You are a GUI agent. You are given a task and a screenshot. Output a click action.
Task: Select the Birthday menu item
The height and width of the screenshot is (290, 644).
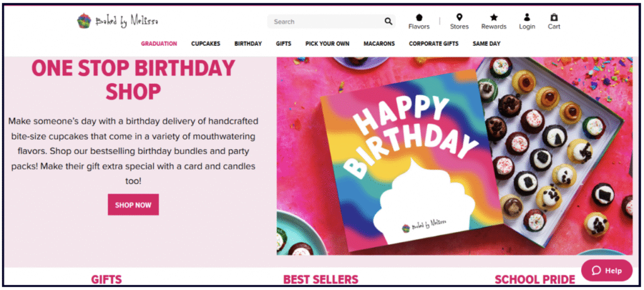click(248, 44)
